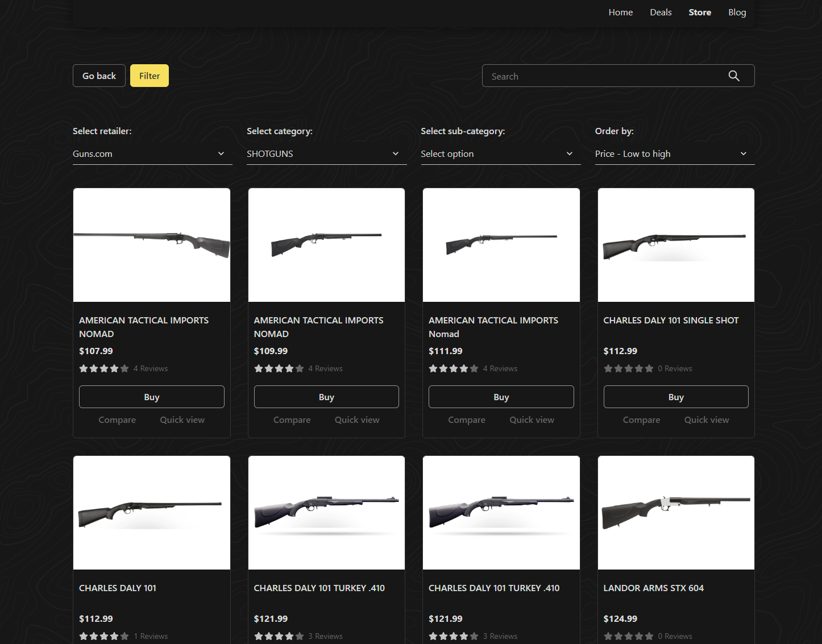Click the star rating of $107.99 Nomad
Image resolution: width=822 pixels, height=644 pixels.
tap(104, 369)
